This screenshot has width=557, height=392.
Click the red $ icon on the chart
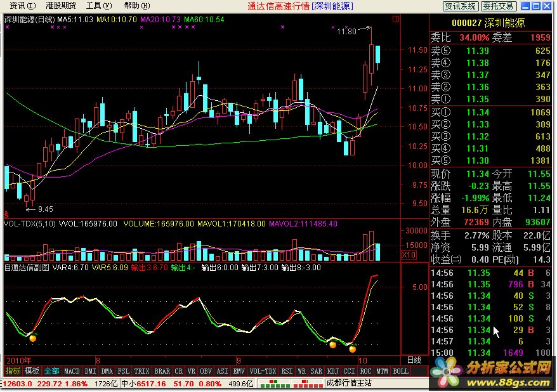click(6, 214)
